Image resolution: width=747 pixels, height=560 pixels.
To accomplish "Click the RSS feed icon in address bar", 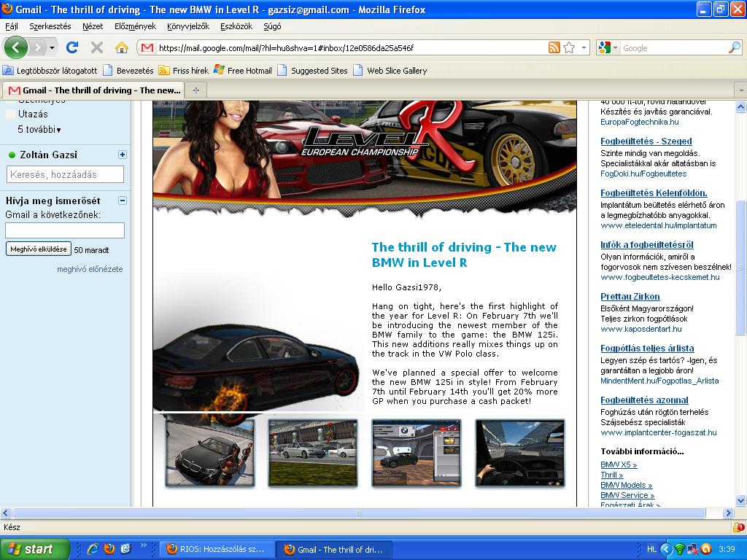I will pyautogui.click(x=554, y=47).
